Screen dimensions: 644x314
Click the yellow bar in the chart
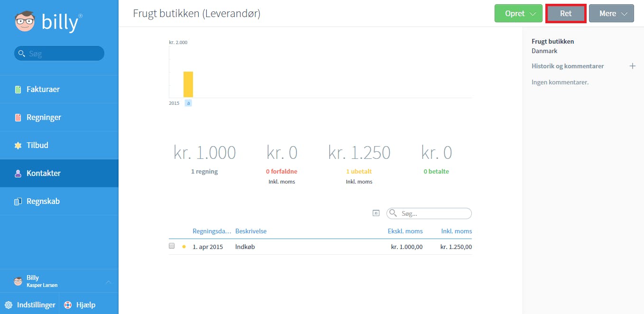click(x=188, y=84)
